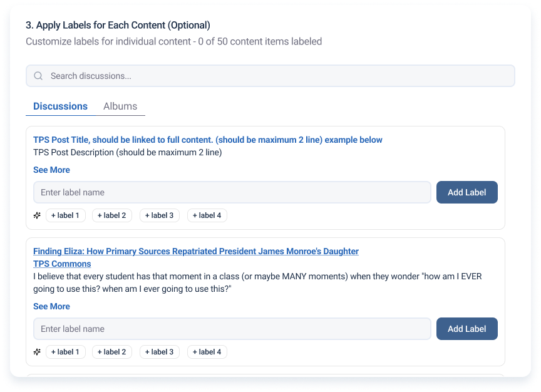Click the 'I believe that every student' paragraph
Viewport: 541px width, 392px height.
[257, 282]
